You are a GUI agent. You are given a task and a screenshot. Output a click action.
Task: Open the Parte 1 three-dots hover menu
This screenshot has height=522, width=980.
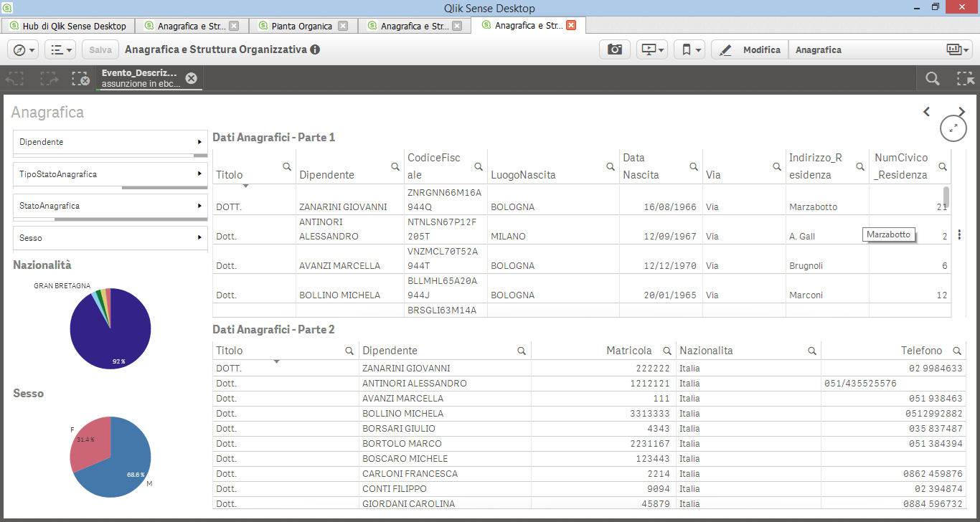click(959, 234)
